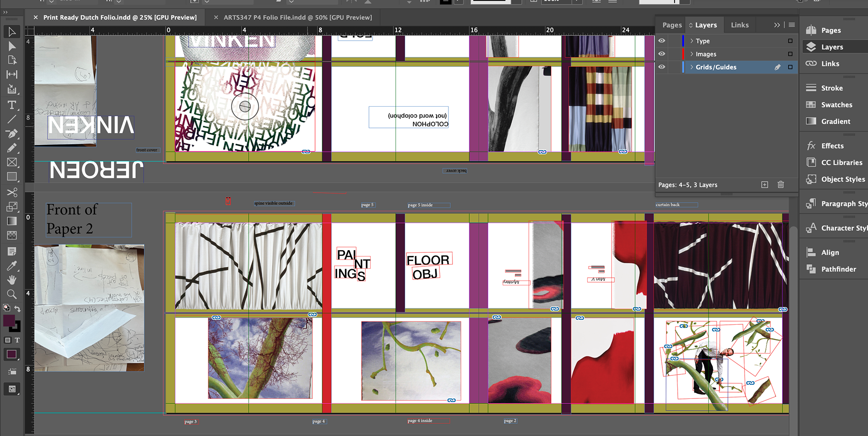Toggle lock on the Images layer
This screenshot has width=868, height=436.
click(x=674, y=54)
